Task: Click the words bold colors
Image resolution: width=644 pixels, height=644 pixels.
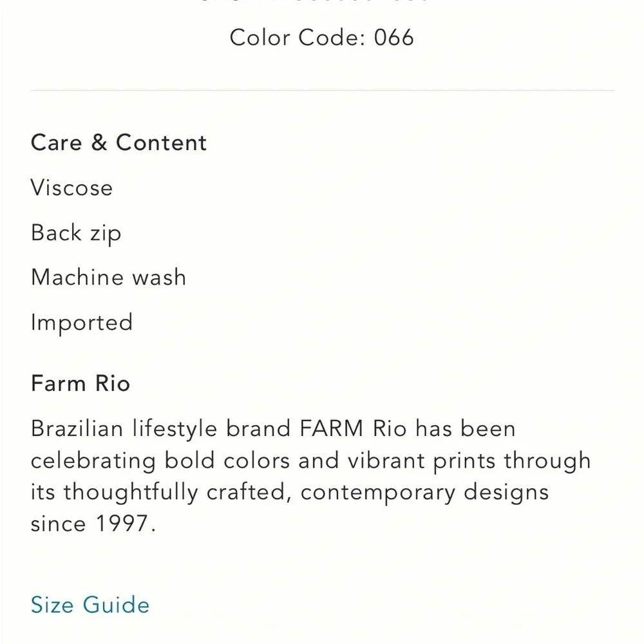Action: [x=227, y=461]
